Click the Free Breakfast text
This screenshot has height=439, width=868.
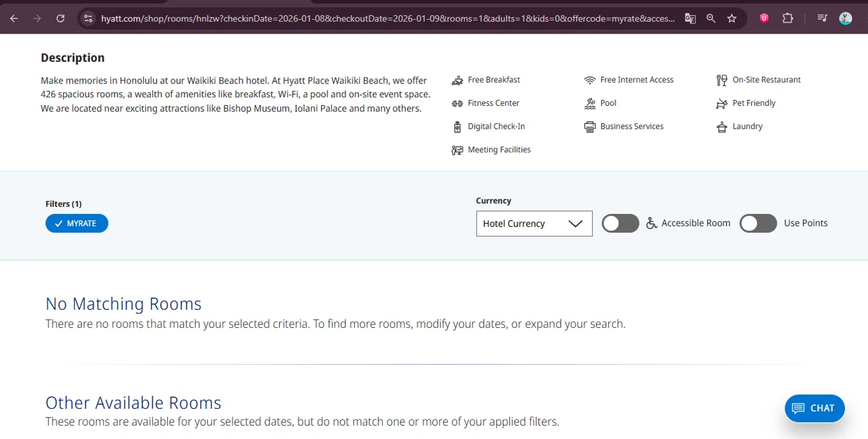point(494,80)
